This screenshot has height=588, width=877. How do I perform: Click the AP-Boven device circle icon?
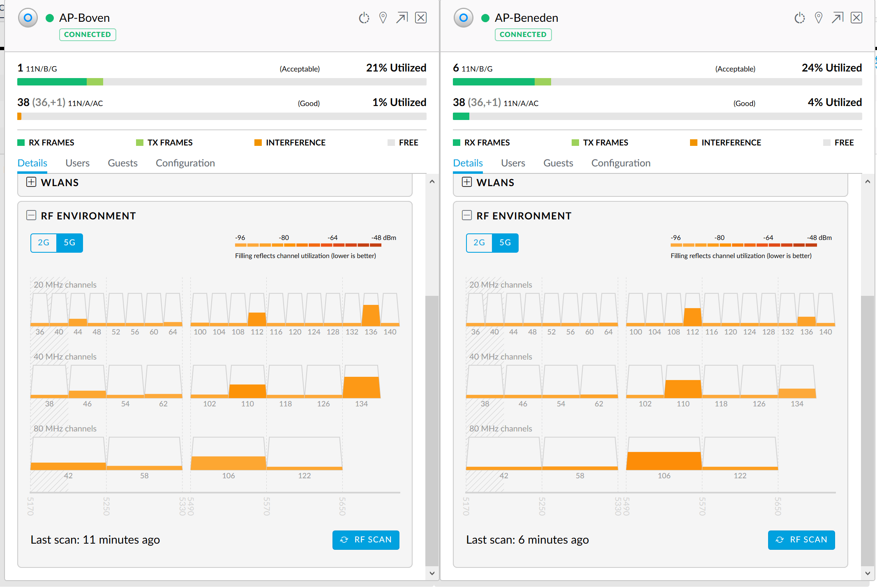[28, 18]
